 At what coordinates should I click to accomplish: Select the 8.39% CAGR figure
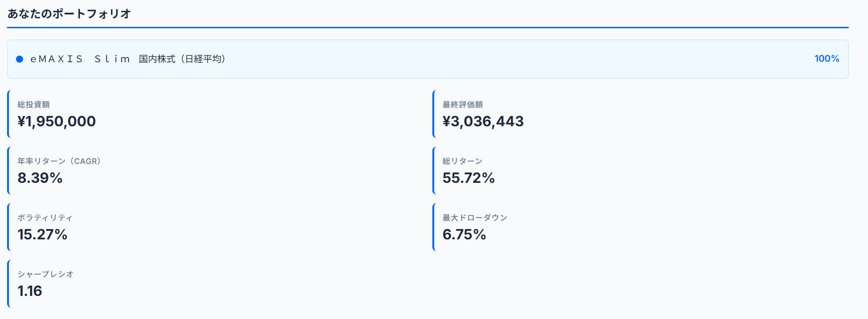(40, 178)
